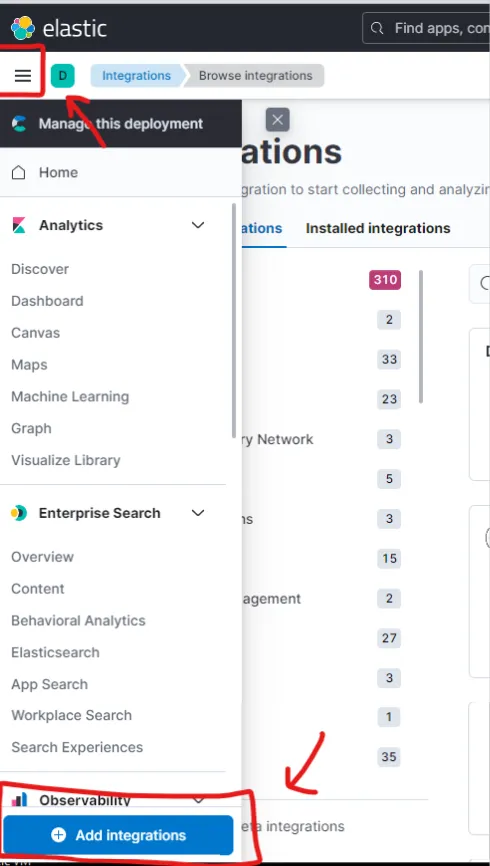490x866 pixels.
Task: Click the Home house icon
Action: coord(19,172)
